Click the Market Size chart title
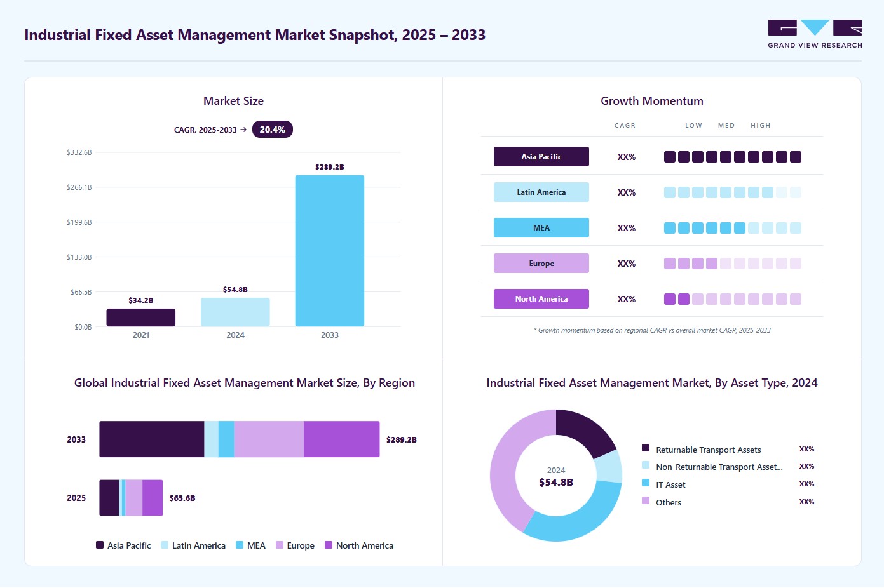 tap(233, 101)
